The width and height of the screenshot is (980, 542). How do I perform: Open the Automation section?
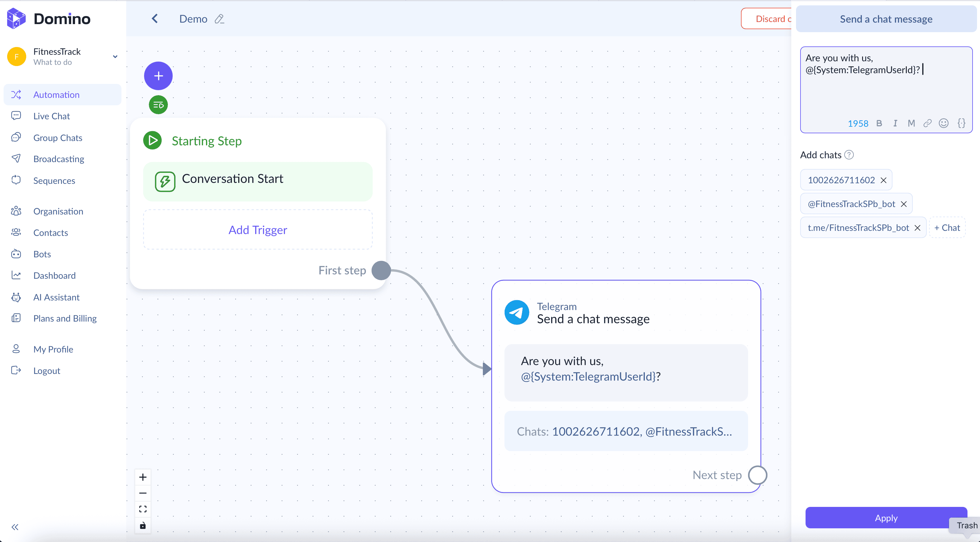63,95
